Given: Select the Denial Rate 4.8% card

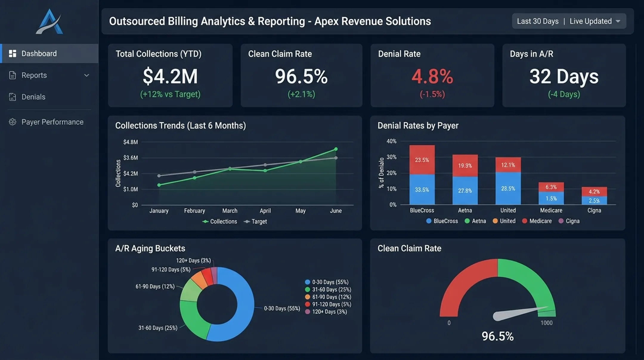Looking at the screenshot, I should 432,75.
